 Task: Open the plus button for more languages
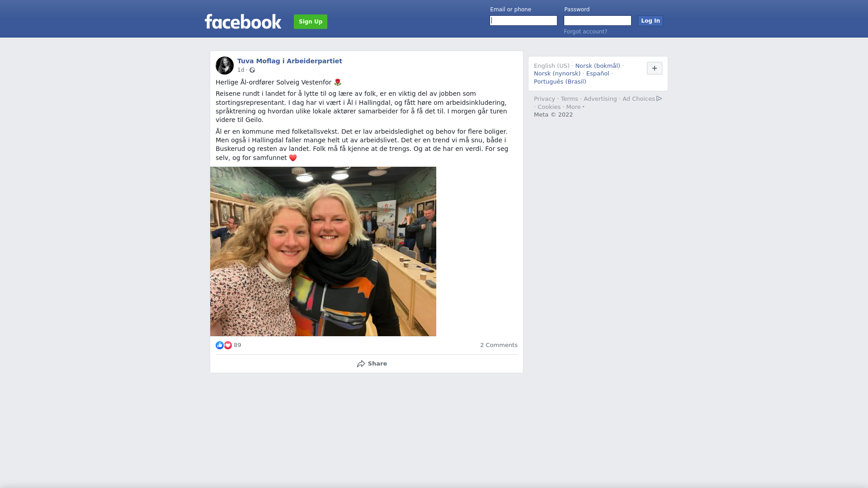click(655, 68)
